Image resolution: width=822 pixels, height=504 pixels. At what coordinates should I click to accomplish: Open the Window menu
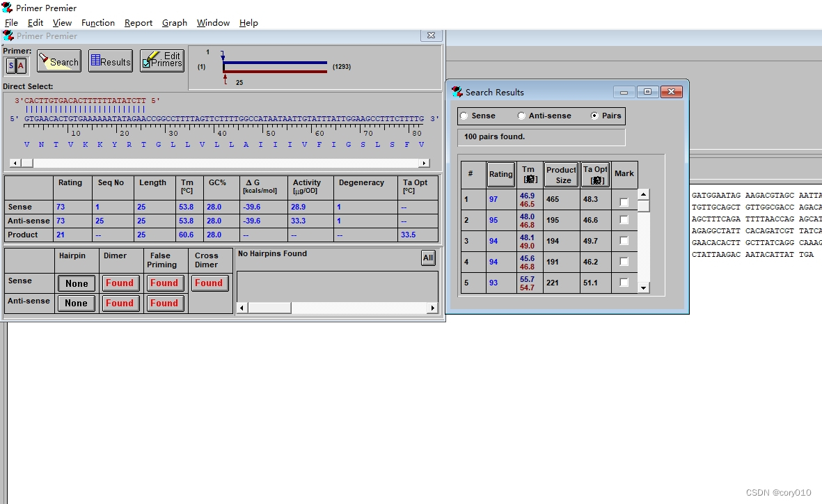click(x=213, y=22)
